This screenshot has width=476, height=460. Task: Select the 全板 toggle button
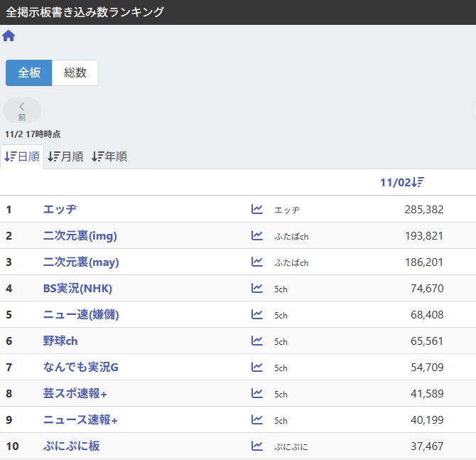tap(29, 73)
